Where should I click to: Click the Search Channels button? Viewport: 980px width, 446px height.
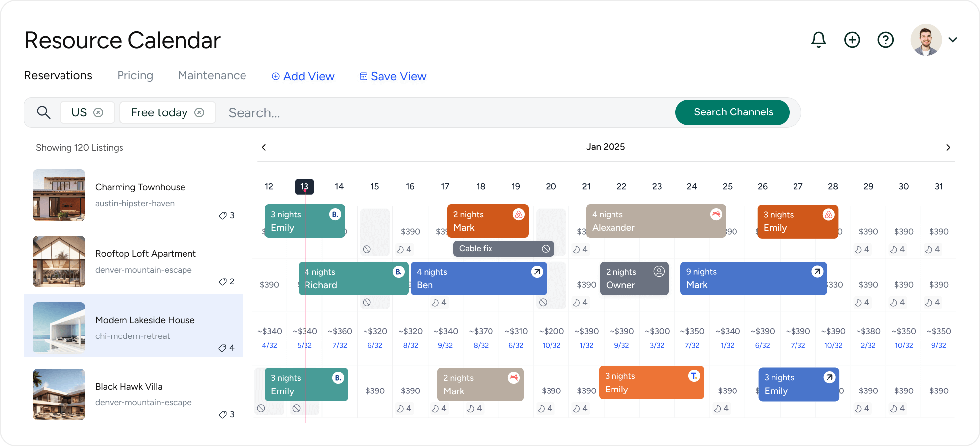[733, 112]
